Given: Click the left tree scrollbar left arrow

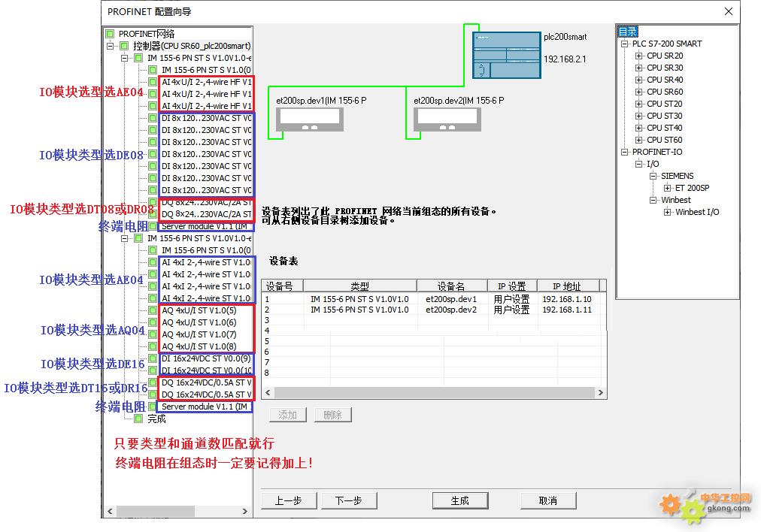Looking at the screenshot, I should point(111,511).
